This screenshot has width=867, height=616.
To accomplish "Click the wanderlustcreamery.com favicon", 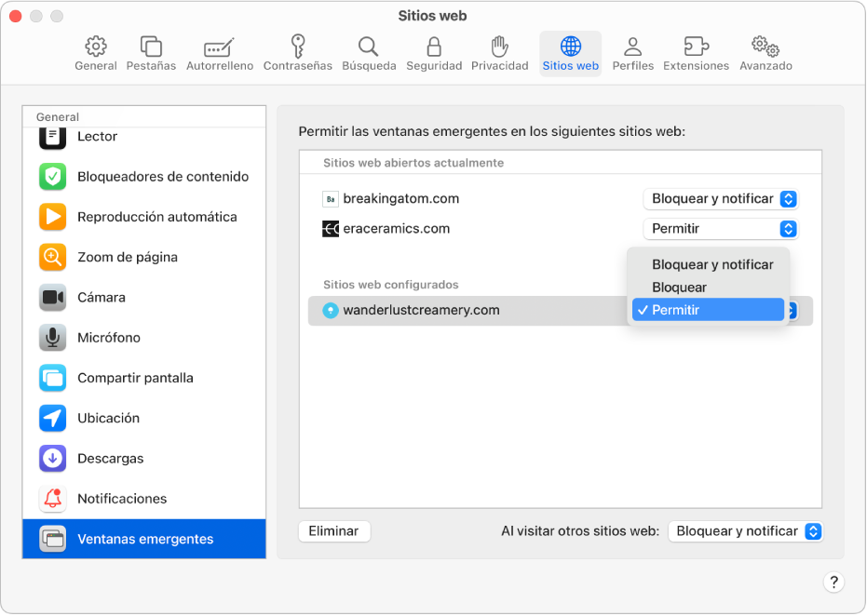I will (x=330, y=311).
